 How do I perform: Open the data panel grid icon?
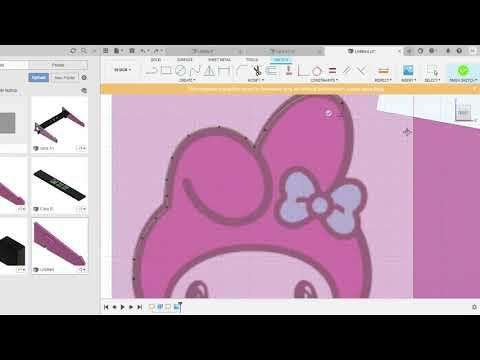[106, 51]
